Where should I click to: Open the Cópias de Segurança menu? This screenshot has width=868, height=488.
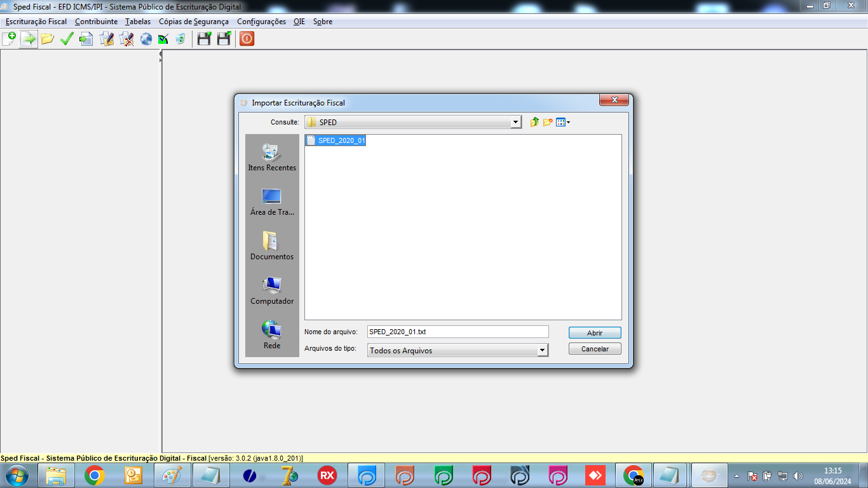pyautogui.click(x=194, y=22)
